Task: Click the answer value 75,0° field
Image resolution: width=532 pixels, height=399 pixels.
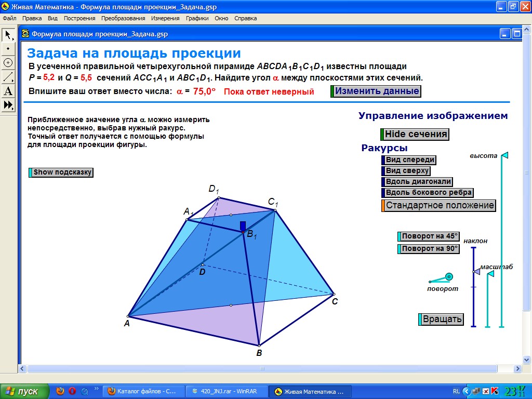Action: click(x=204, y=91)
